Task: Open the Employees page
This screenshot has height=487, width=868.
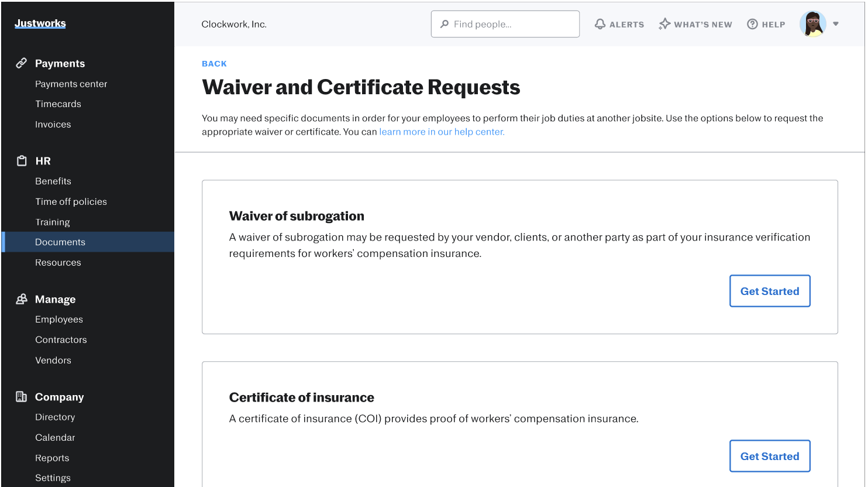Action: 59,320
